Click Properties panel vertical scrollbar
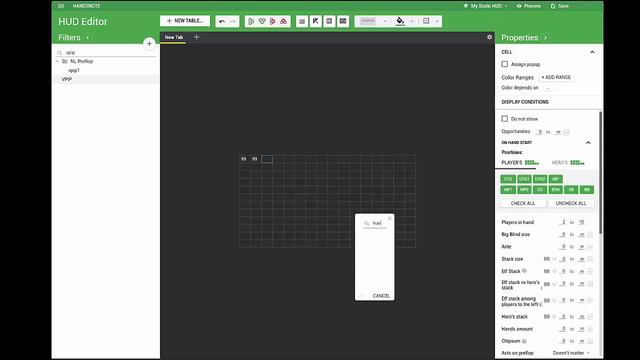Viewport: 640px width, 360px height. 600,173
